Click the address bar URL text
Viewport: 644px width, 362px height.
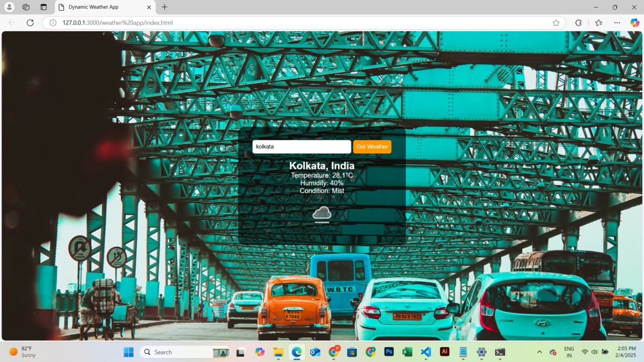(x=118, y=23)
